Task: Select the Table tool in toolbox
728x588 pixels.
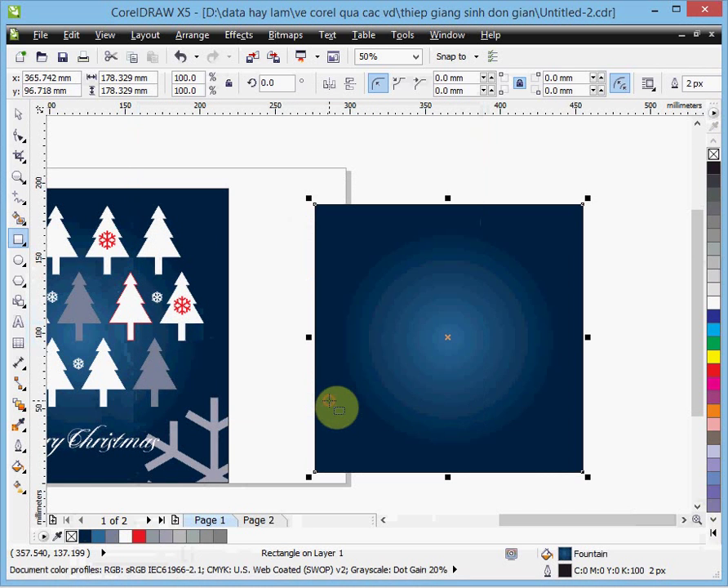Action: pos(18,343)
